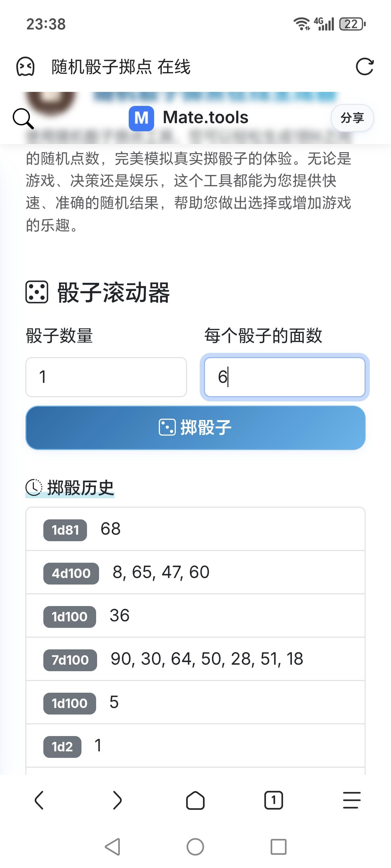Open the search magnifier icon
The image size is (391, 868).
[23, 118]
